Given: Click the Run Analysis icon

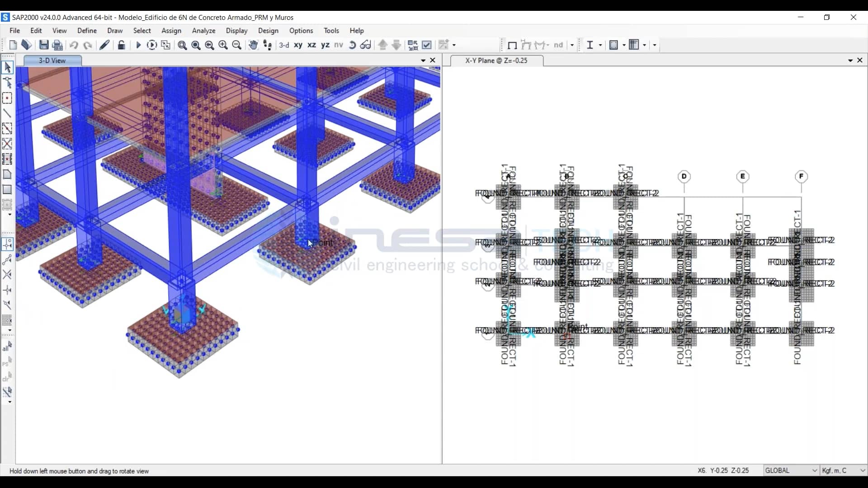Looking at the screenshot, I should (x=138, y=45).
